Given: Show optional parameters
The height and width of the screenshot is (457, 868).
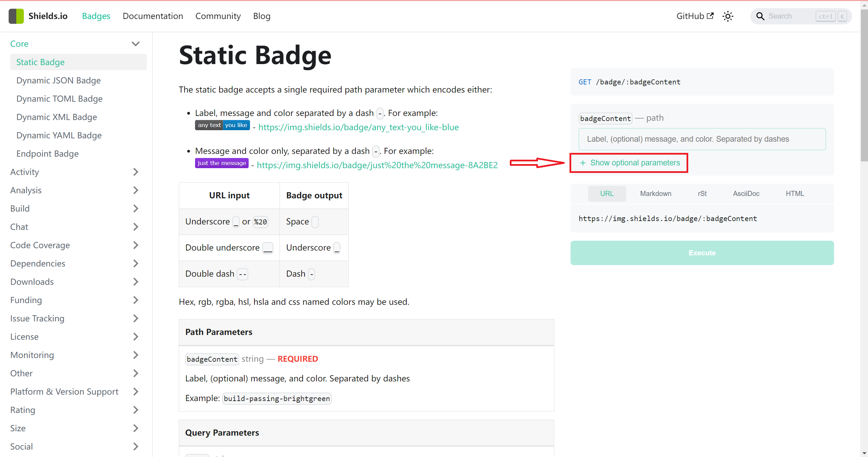Looking at the screenshot, I should coord(630,163).
